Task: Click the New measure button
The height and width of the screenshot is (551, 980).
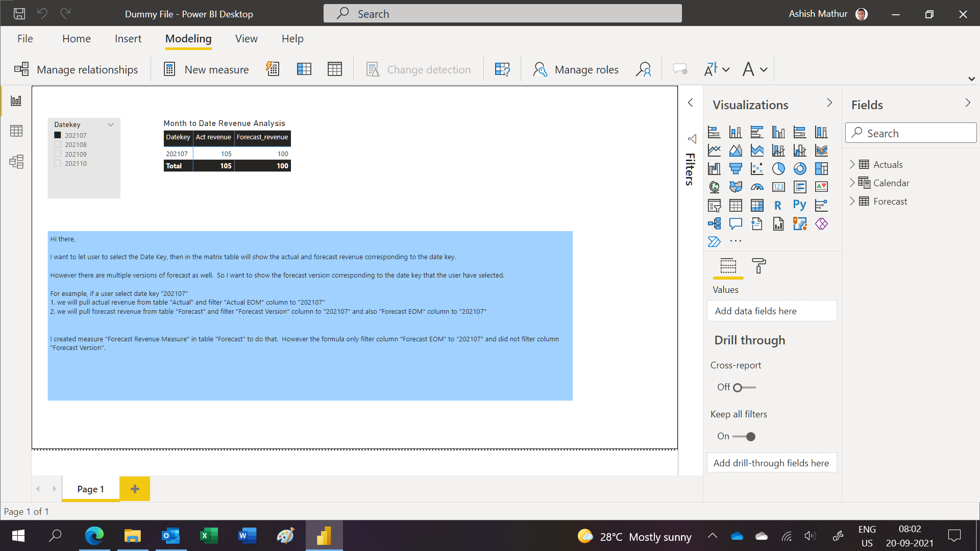Action: [206, 69]
